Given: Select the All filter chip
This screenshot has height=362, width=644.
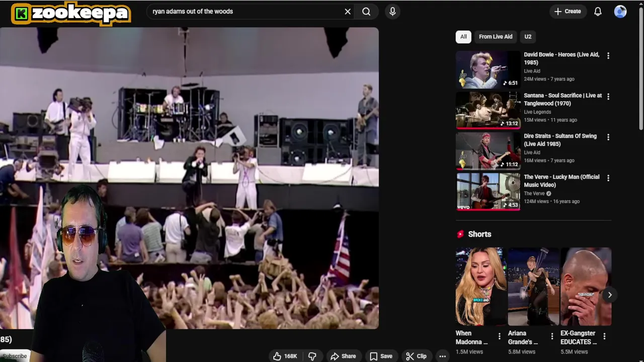Looking at the screenshot, I should 463,37.
